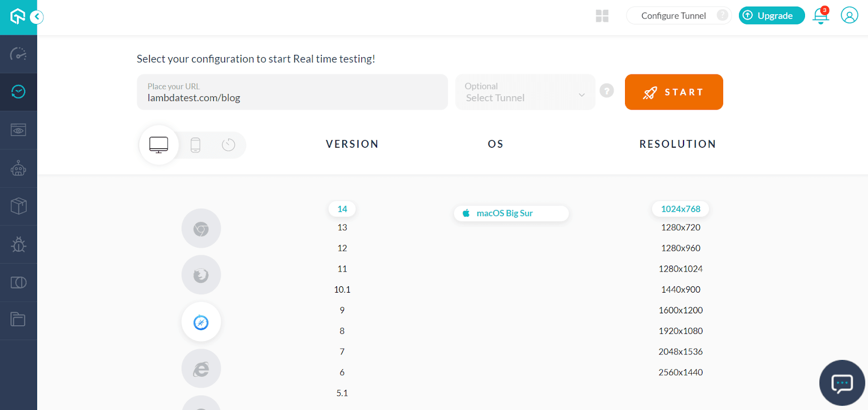868x410 pixels.
Task: Click the Upgrade button
Action: point(771,16)
